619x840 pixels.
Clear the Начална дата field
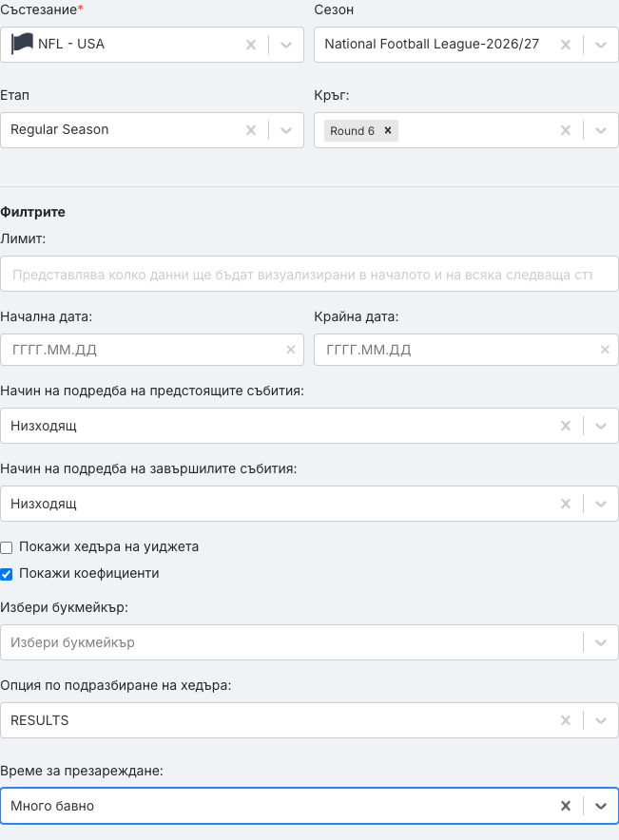[291, 350]
